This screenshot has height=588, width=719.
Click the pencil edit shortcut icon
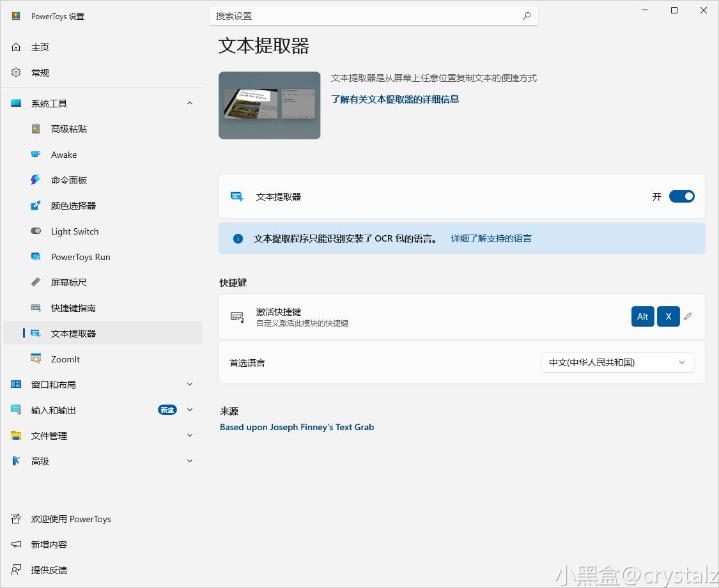pos(688,316)
